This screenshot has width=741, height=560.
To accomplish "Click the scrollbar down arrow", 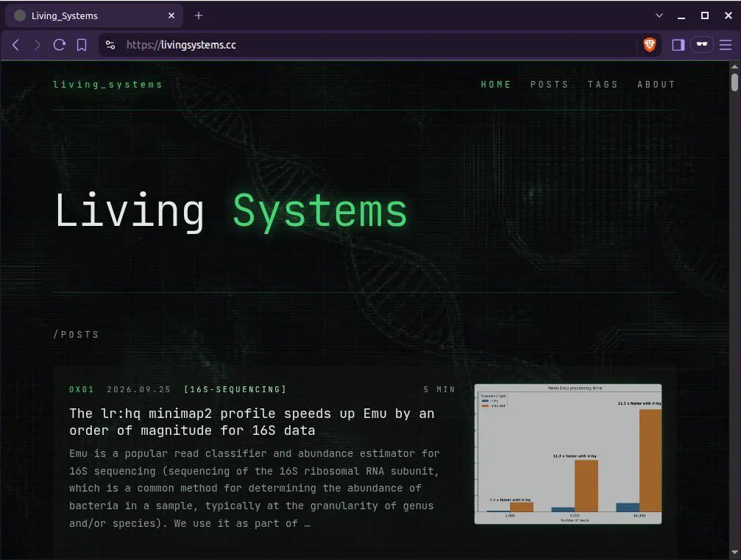I will coord(734,553).
